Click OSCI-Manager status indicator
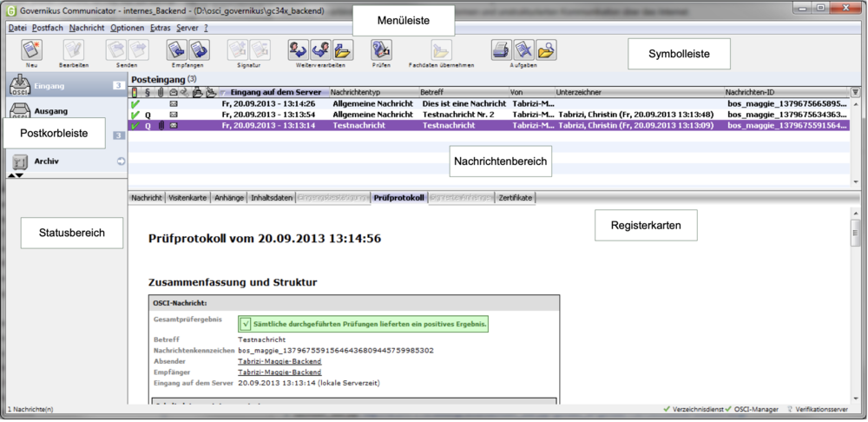The width and height of the screenshot is (868, 422). (751, 409)
